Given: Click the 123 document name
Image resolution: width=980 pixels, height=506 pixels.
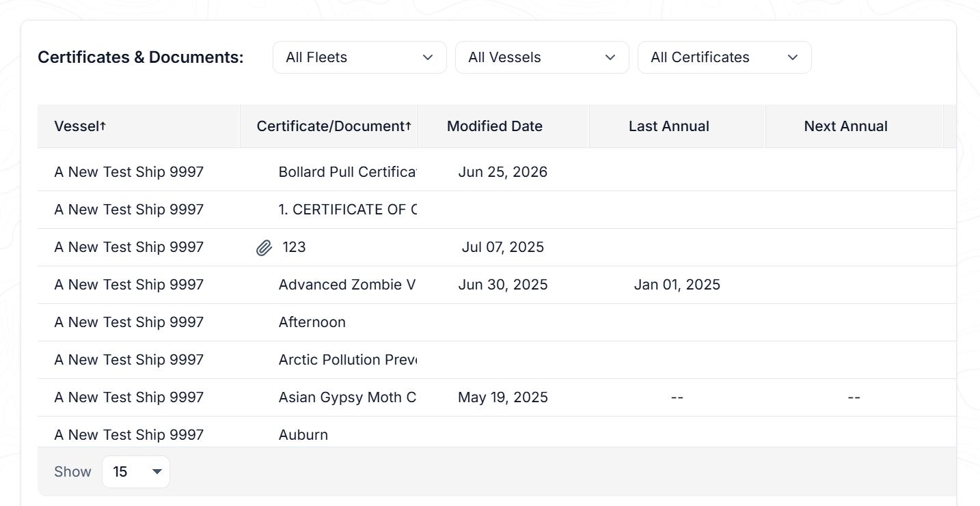Looking at the screenshot, I should click(x=294, y=247).
